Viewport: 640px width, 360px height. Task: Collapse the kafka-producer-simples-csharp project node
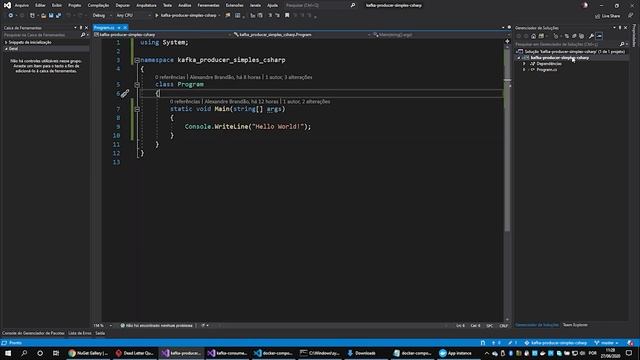[x=519, y=58]
